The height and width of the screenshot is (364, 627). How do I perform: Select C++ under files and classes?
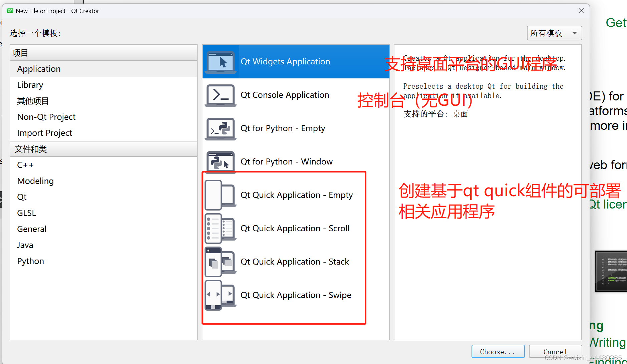pyautogui.click(x=104, y=165)
